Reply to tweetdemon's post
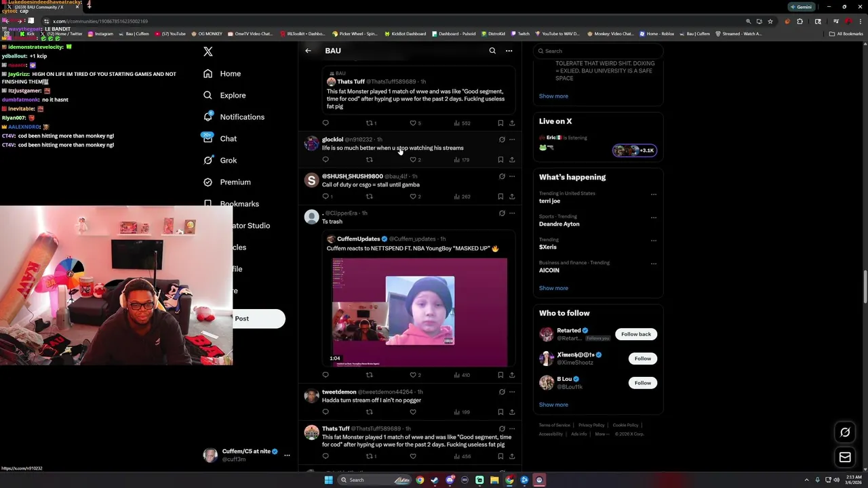The width and height of the screenshot is (868, 488). tap(325, 412)
